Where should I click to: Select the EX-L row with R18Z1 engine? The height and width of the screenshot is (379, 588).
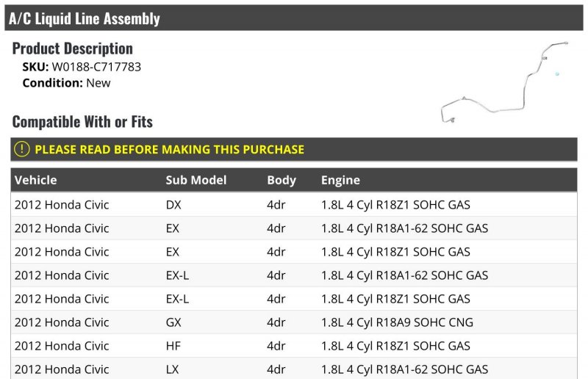coord(293,299)
